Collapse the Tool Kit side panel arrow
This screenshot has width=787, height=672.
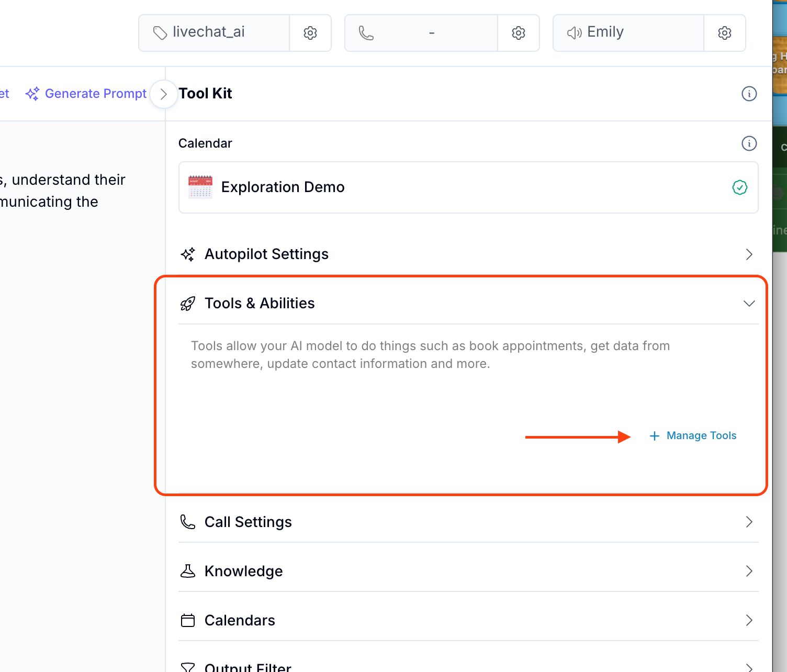click(x=163, y=94)
